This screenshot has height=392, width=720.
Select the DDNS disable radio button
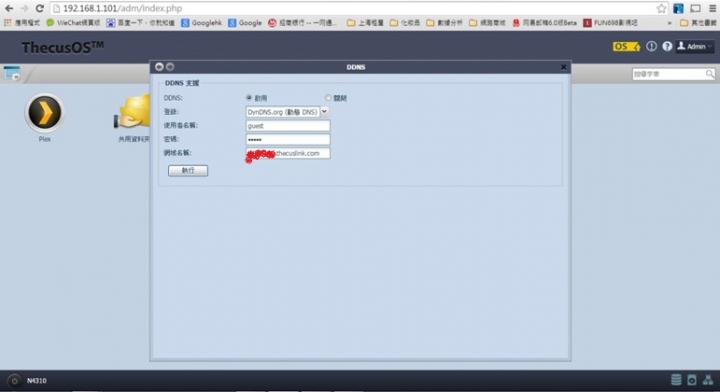tap(328, 98)
